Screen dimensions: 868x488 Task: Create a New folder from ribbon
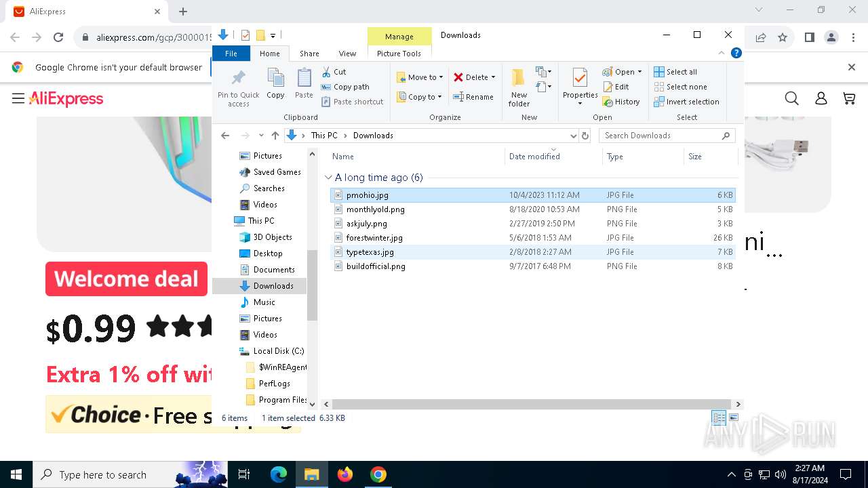click(x=519, y=87)
